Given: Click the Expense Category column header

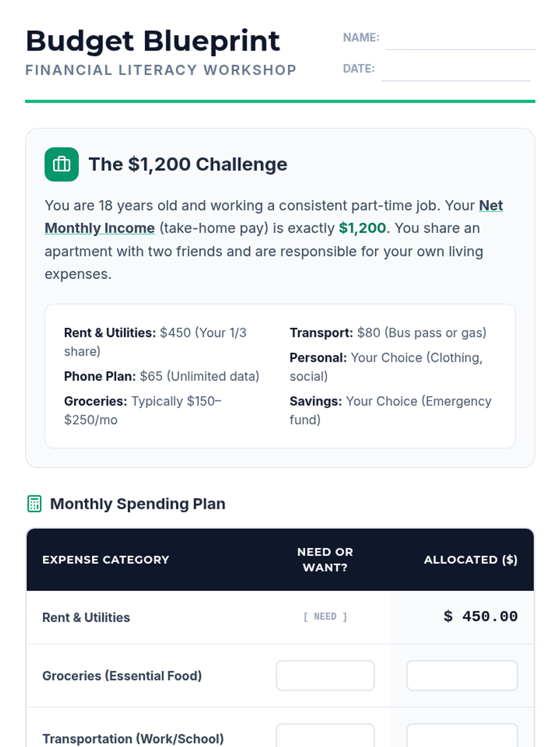Looking at the screenshot, I should pos(106,560).
